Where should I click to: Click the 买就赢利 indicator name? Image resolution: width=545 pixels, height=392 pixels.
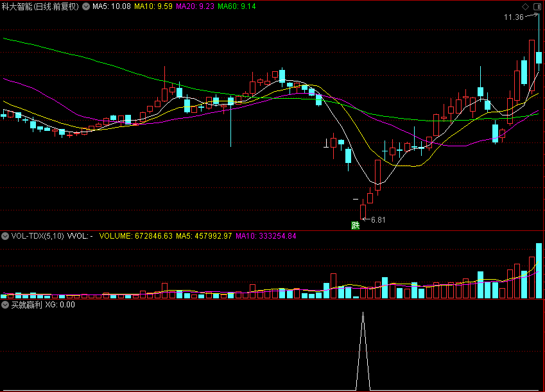coord(26,305)
